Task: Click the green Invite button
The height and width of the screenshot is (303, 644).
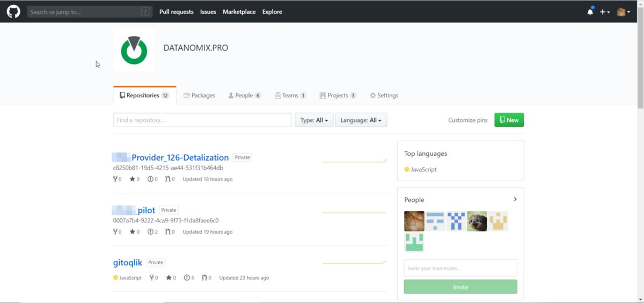Action: 460,287
